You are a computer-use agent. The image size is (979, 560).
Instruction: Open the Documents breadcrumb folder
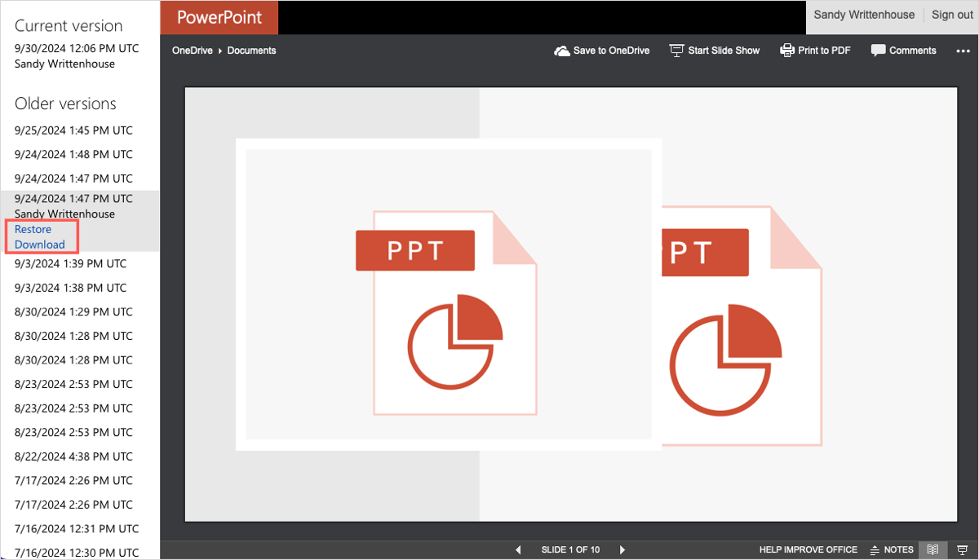[x=251, y=51]
